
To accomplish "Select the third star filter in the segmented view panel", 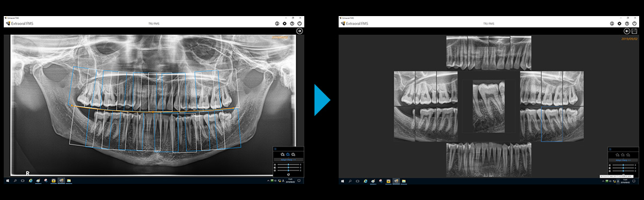I will point(628,154).
